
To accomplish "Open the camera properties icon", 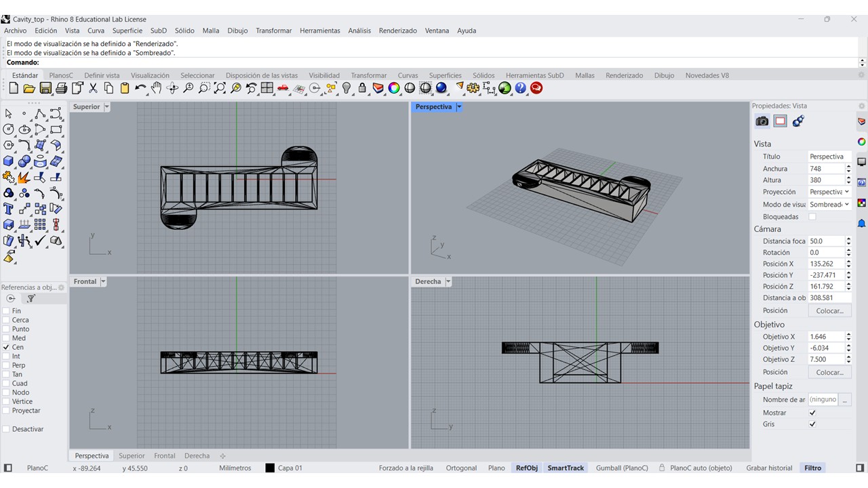I will (762, 121).
